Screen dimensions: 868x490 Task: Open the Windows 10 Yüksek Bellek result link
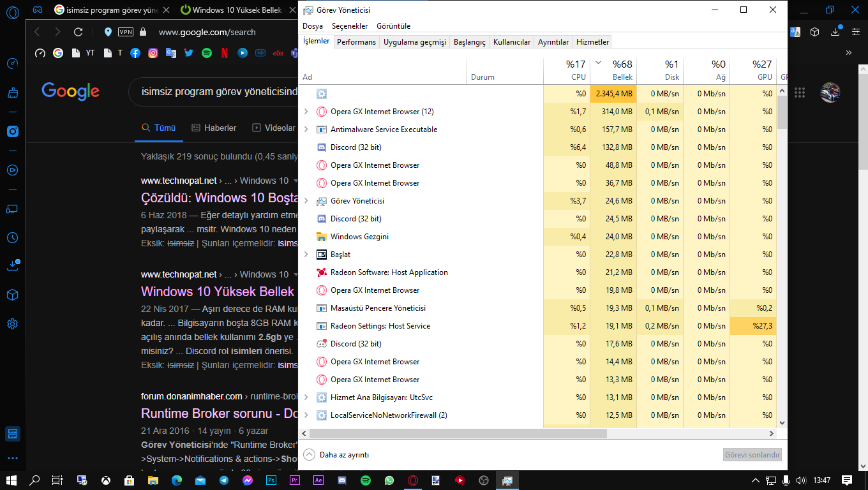(x=218, y=292)
